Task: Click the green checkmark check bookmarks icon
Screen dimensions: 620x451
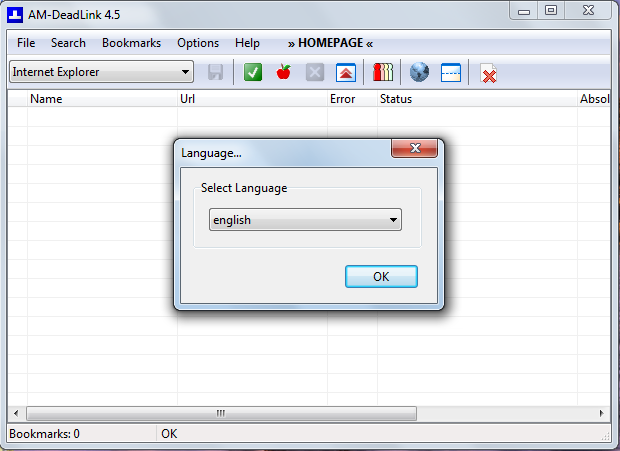Action: coord(253,72)
